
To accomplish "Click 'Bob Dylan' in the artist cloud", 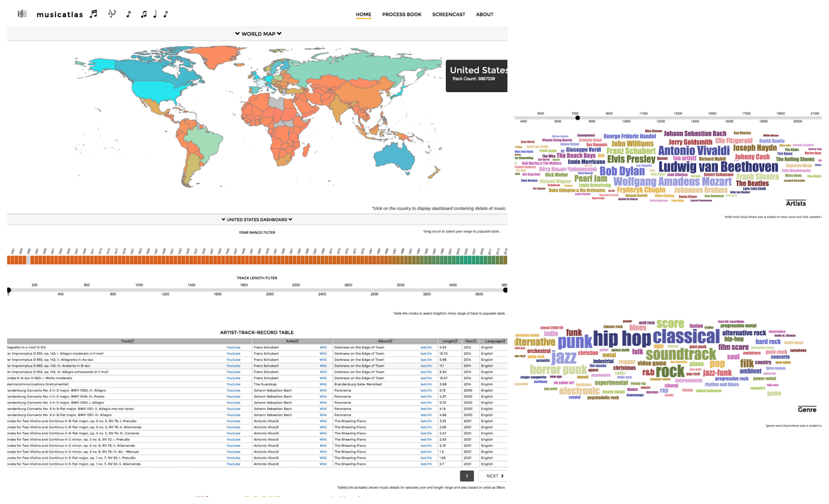I will pyautogui.click(x=622, y=171).
